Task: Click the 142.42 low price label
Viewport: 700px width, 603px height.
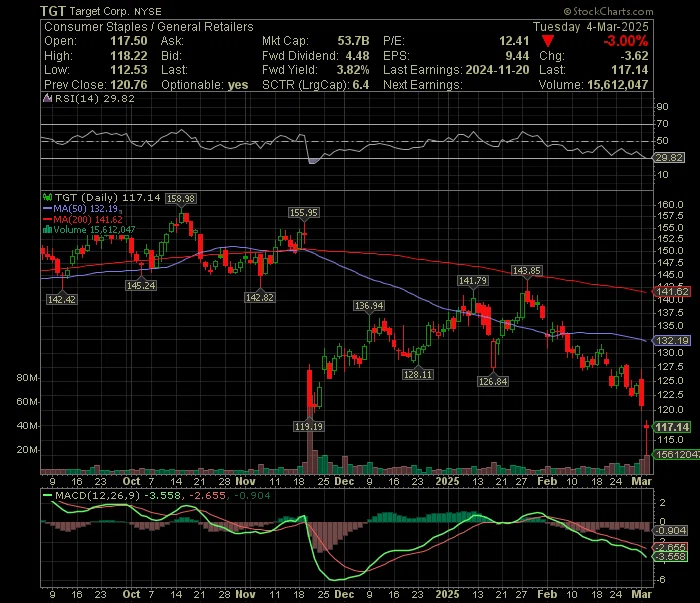Action: pos(62,299)
